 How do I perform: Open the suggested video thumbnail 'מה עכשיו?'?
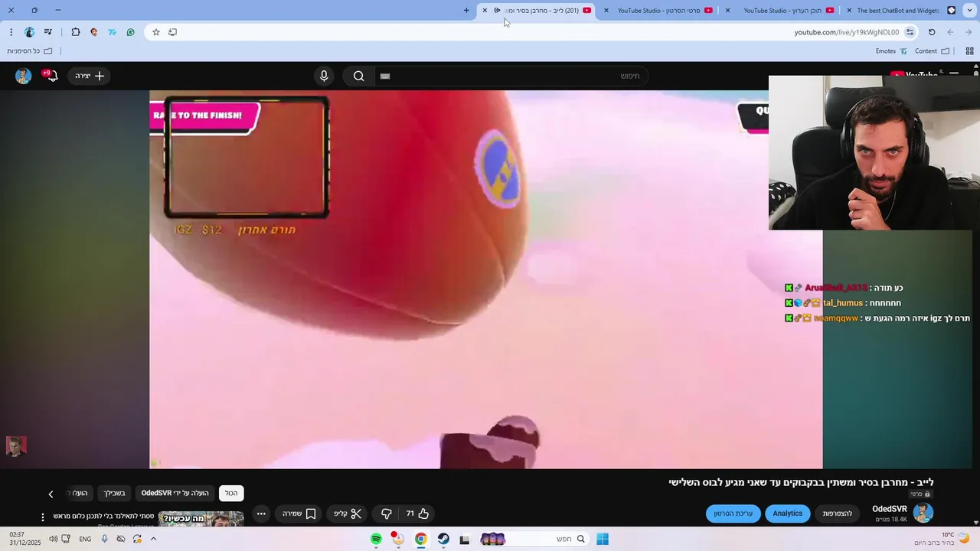tap(201, 519)
